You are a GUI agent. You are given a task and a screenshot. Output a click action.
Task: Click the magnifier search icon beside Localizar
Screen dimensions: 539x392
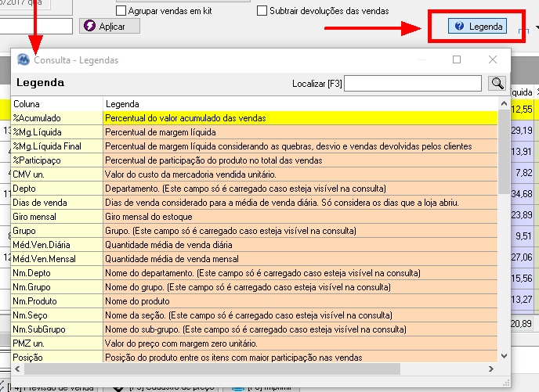tap(497, 83)
